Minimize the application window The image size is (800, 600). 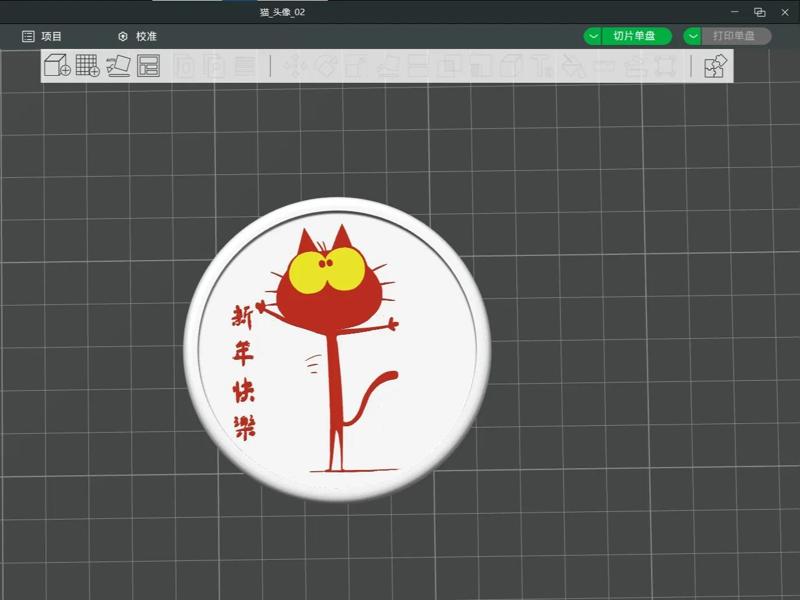point(735,11)
